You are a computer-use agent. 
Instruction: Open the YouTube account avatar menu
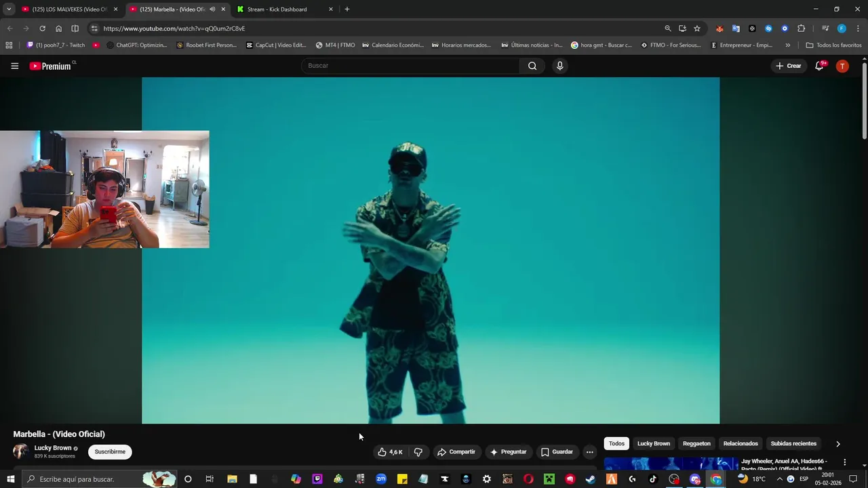842,66
